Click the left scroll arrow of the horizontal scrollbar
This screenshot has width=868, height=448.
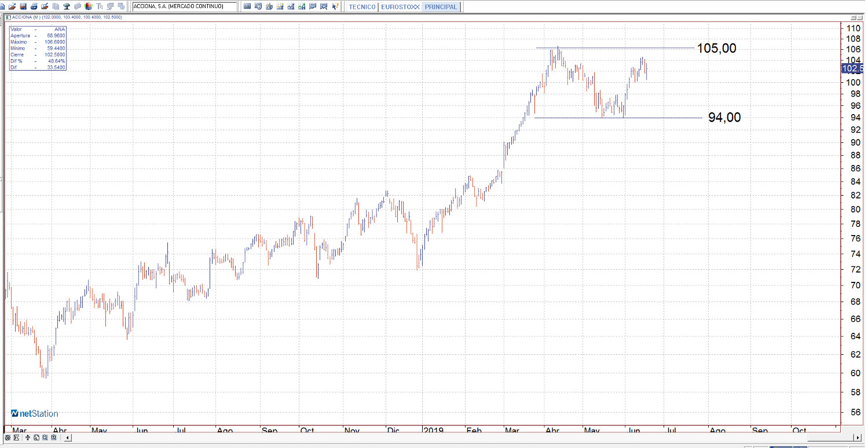tap(68, 438)
